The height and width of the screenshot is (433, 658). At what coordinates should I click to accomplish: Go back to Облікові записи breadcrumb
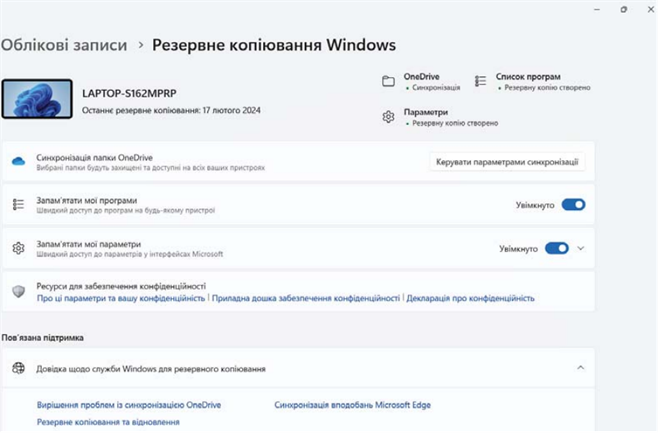click(64, 45)
